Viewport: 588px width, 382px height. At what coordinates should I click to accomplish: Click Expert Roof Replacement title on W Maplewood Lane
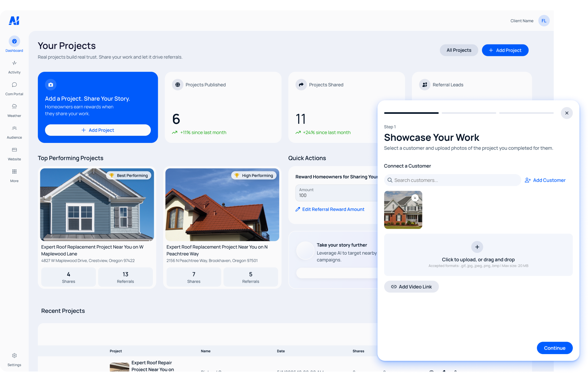tap(92, 250)
